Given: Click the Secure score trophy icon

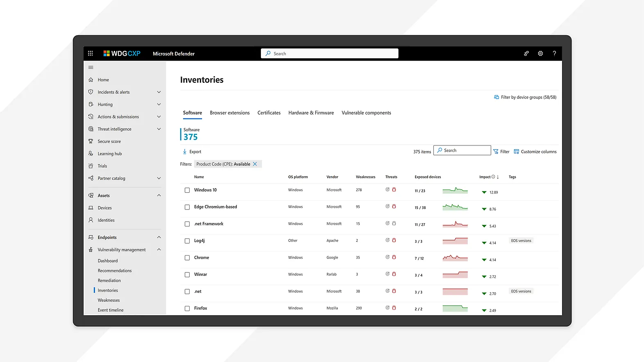Looking at the screenshot, I should (91, 141).
